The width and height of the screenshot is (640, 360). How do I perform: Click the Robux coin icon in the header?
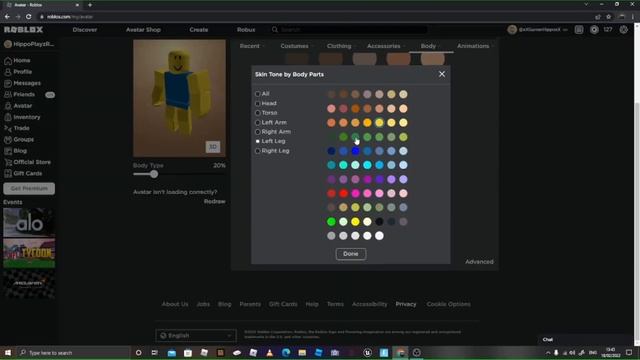click(x=594, y=30)
